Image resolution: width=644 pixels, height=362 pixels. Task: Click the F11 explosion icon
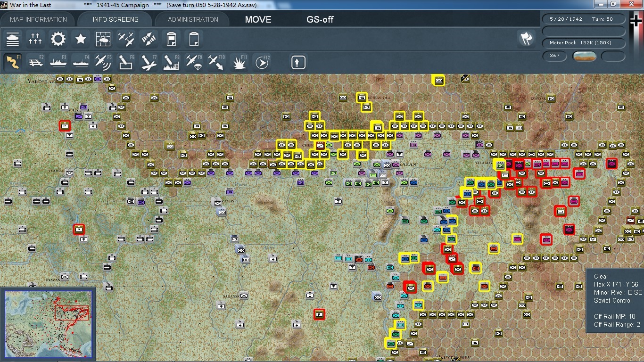point(239,62)
